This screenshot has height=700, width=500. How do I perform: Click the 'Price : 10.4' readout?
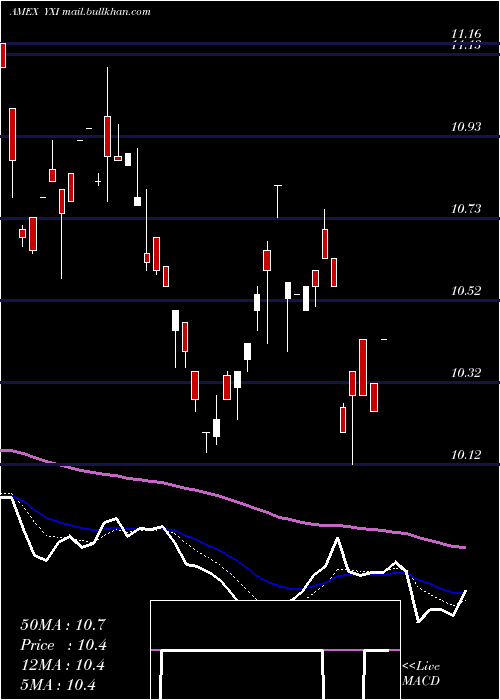pyautogui.click(x=63, y=645)
